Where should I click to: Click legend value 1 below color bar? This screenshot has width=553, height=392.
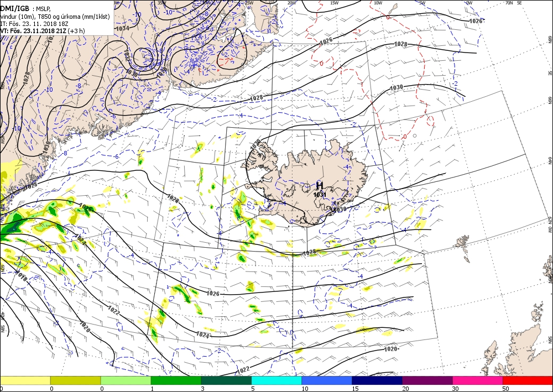click(152, 389)
